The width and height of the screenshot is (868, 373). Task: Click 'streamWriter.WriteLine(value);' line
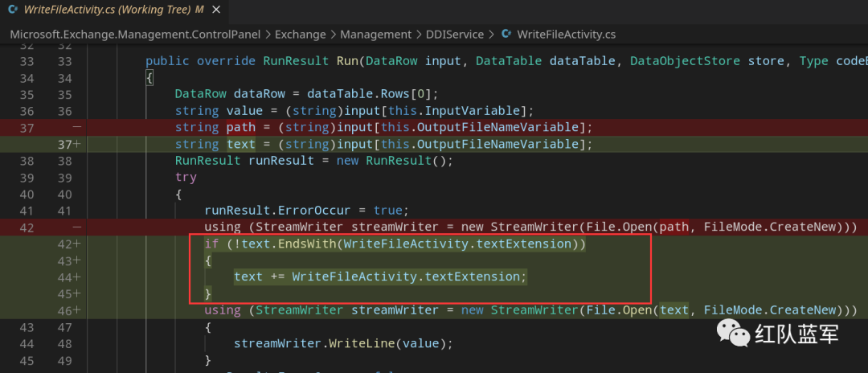pyautogui.click(x=343, y=344)
